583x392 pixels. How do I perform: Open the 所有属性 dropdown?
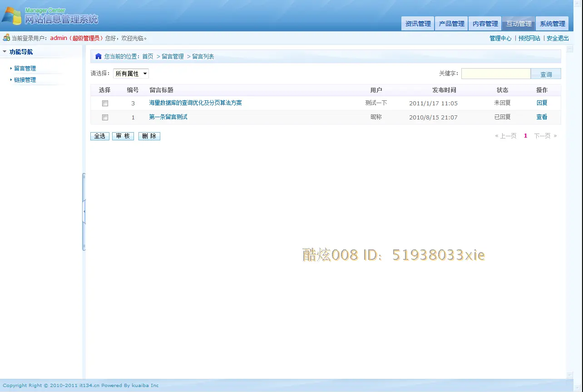coord(131,74)
